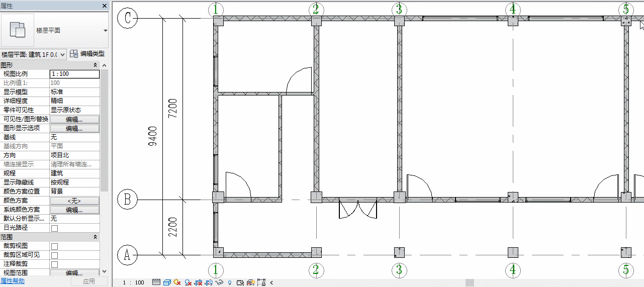Enable the 日光路径 checkbox
Screen dimensions: 644x287
(54, 228)
